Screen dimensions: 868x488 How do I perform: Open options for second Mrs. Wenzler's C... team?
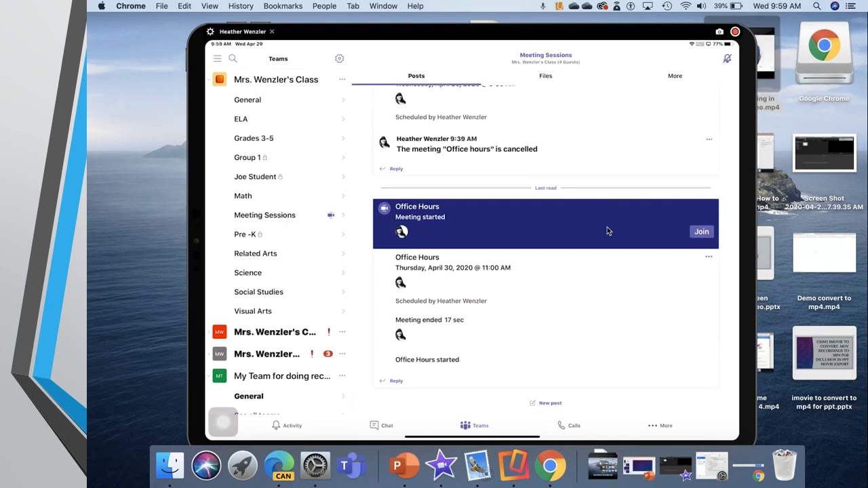(342, 332)
